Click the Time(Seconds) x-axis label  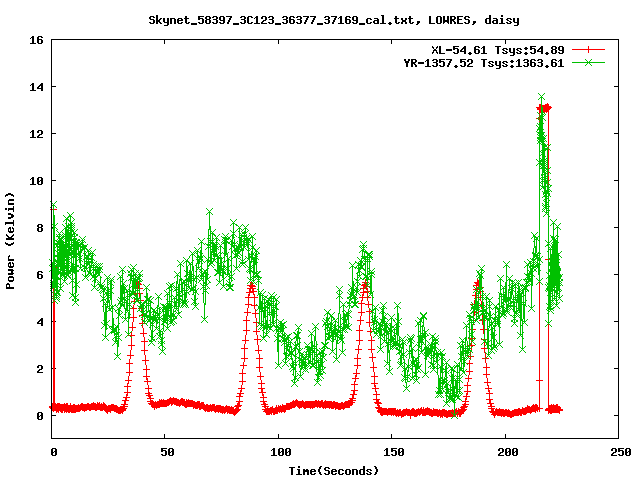click(333, 471)
